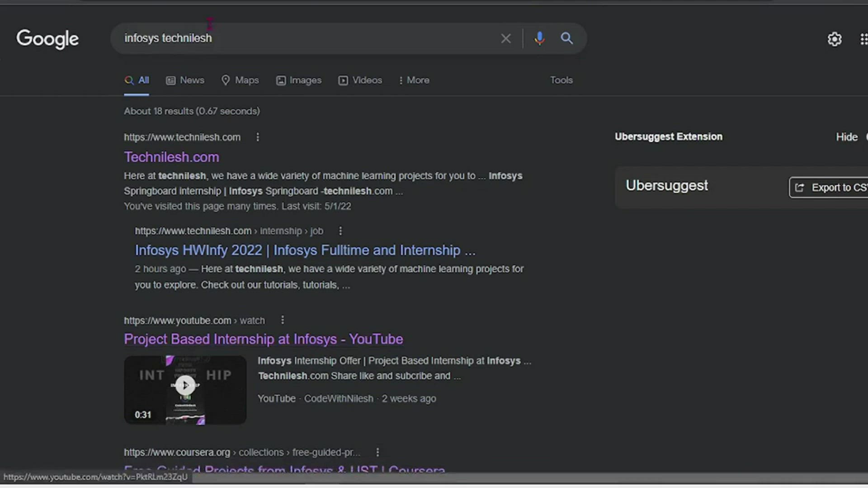Viewport: 868px width, 488px height.
Task: Start voice search with microphone icon
Action: pyautogui.click(x=539, y=38)
